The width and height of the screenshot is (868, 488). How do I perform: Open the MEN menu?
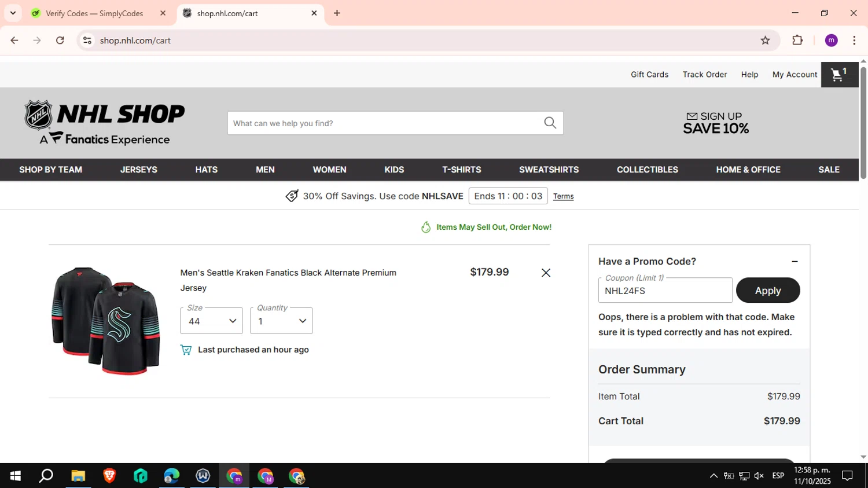click(x=265, y=170)
